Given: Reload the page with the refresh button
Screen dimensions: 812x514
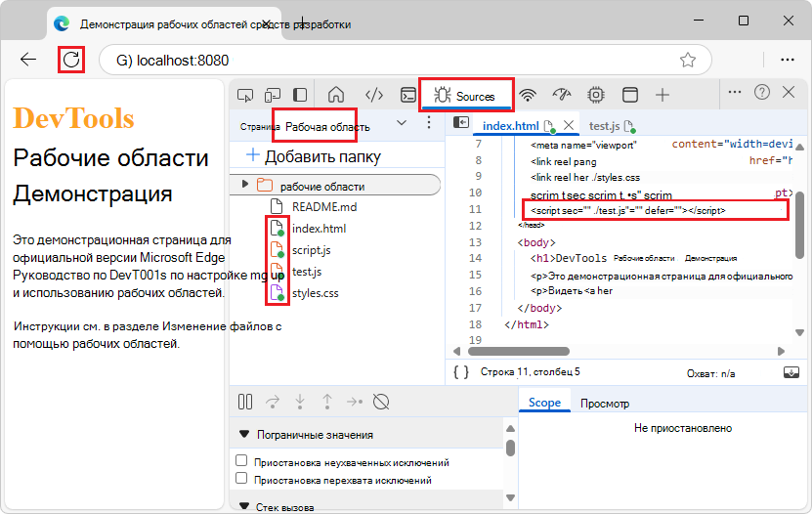Looking at the screenshot, I should coord(71,60).
